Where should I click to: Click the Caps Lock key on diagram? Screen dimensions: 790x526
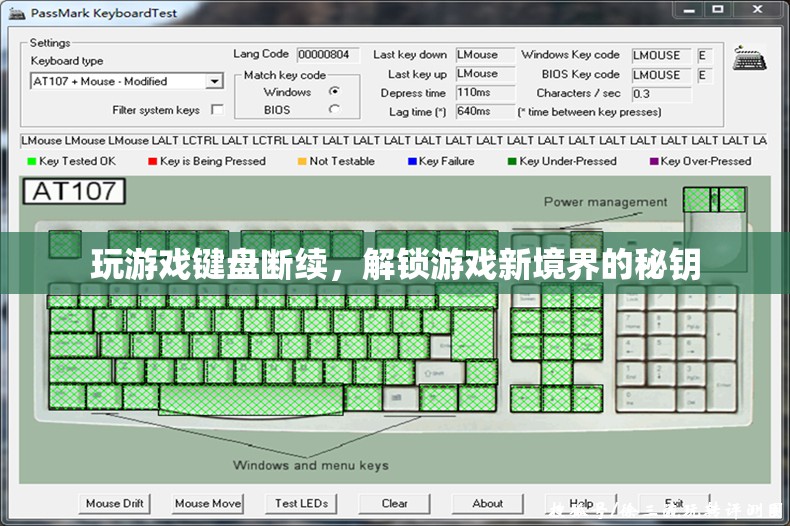click(x=73, y=346)
